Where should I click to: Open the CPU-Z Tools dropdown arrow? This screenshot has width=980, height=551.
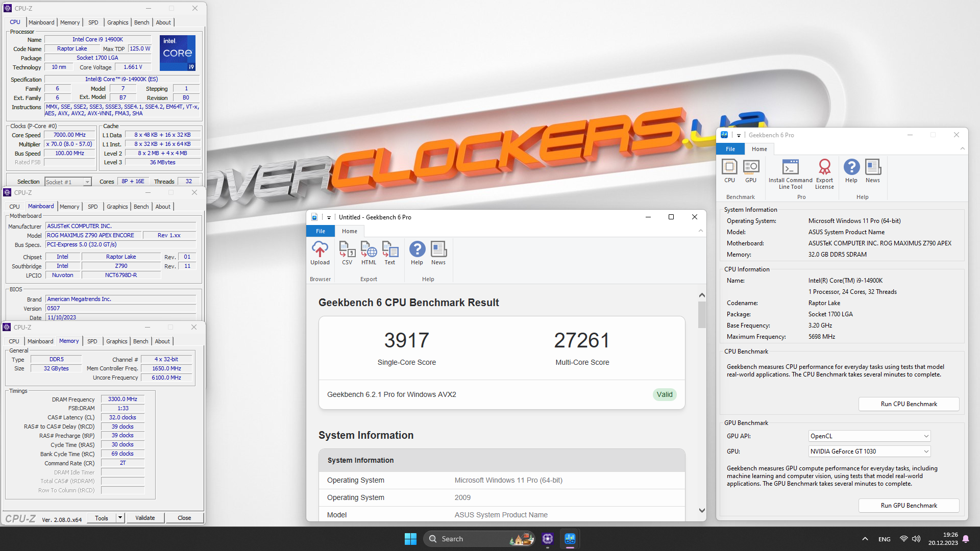(120, 518)
